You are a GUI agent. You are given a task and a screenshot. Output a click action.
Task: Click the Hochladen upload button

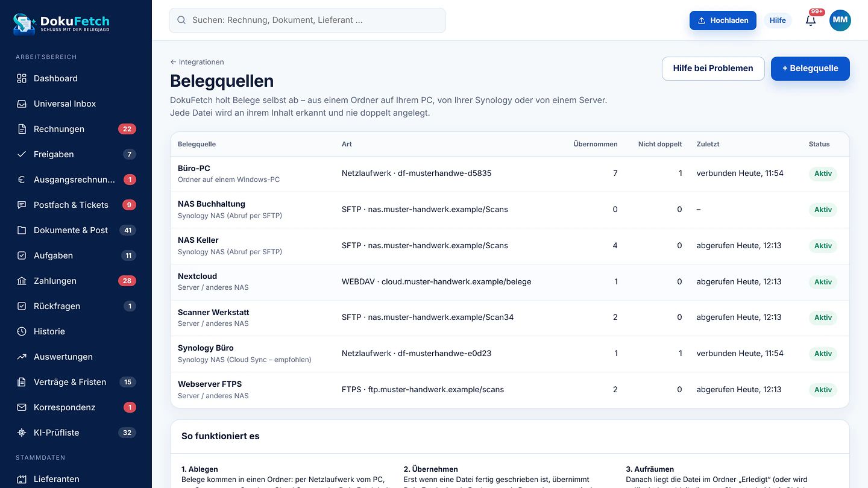(723, 20)
